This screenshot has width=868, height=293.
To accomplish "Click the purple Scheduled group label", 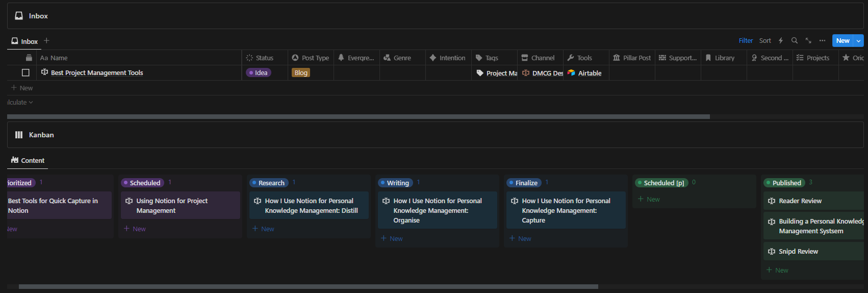I will click(142, 183).
